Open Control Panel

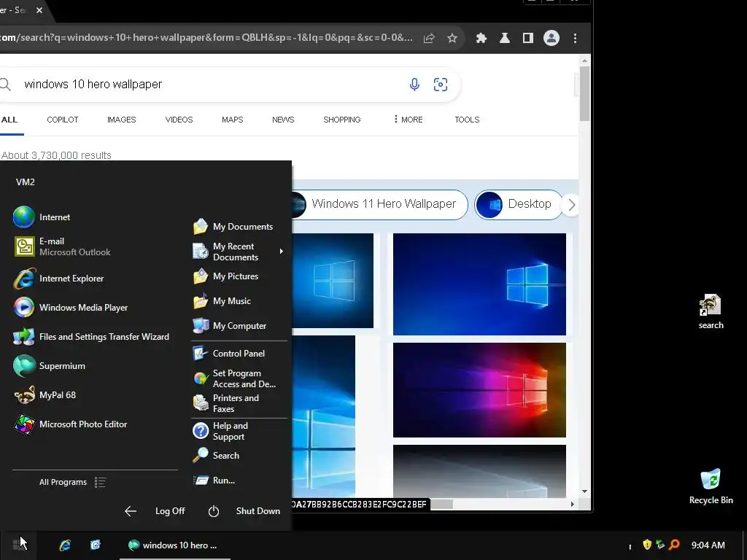(228, 354)
